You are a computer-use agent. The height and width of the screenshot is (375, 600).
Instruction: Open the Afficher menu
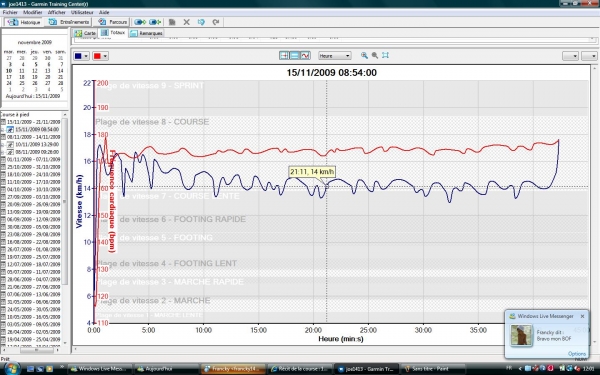click(x=57, y=13)
